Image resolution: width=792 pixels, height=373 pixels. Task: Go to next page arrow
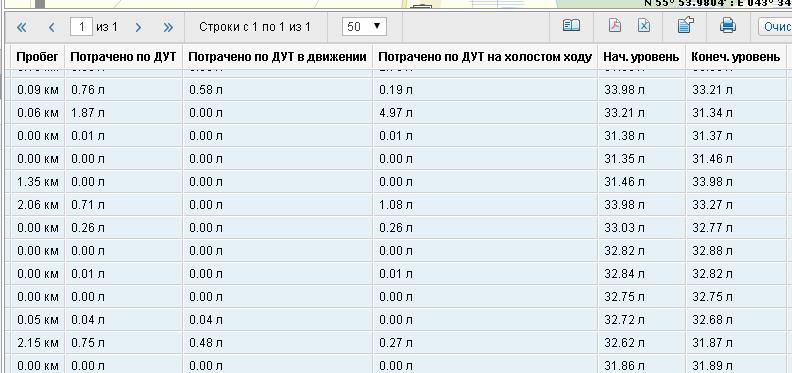[138, 27]
